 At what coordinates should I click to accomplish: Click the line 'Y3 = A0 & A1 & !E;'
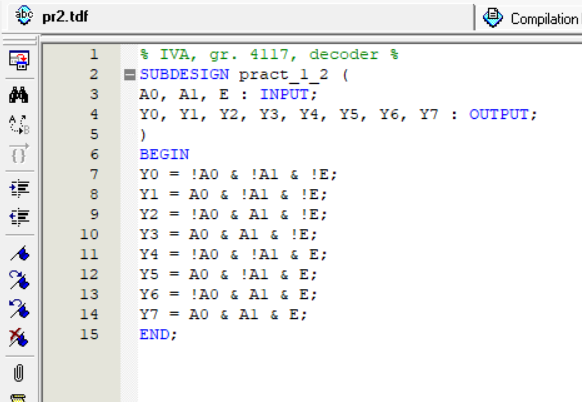228,235
